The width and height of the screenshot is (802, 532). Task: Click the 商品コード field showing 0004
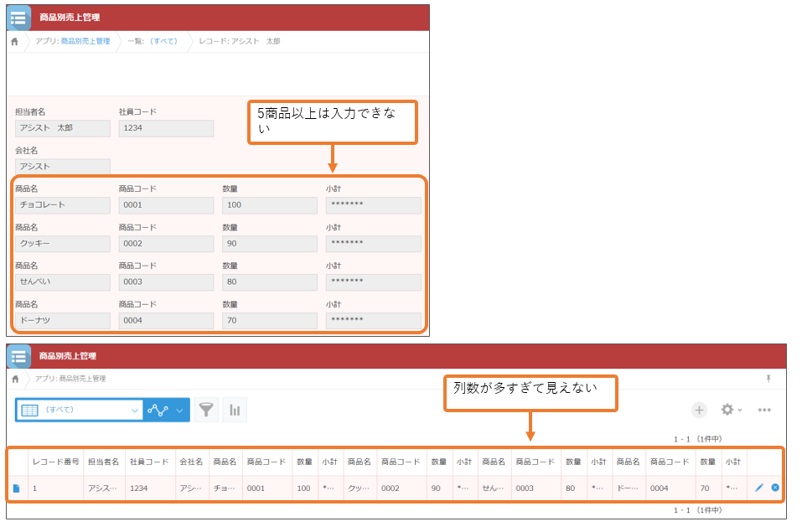point(166,321)
